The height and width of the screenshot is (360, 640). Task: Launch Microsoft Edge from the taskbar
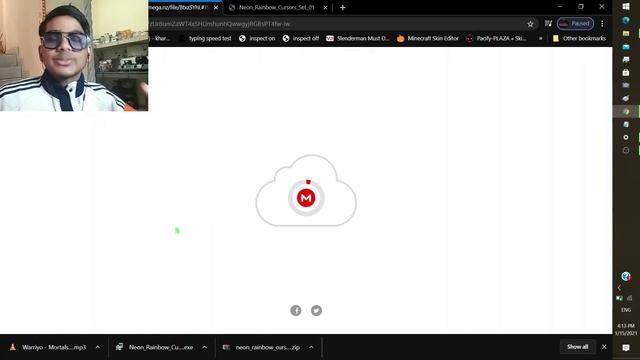click(x=626, y=20)
